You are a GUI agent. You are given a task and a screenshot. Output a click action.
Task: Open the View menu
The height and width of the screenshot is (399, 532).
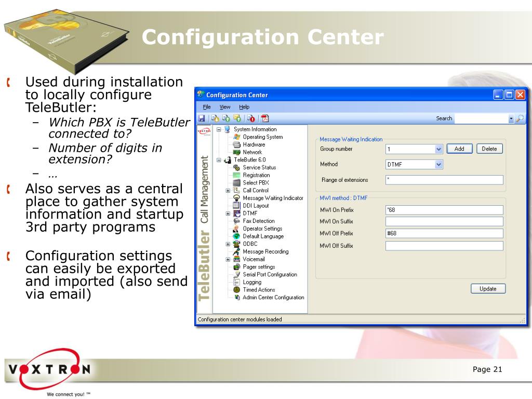(224, 107)
